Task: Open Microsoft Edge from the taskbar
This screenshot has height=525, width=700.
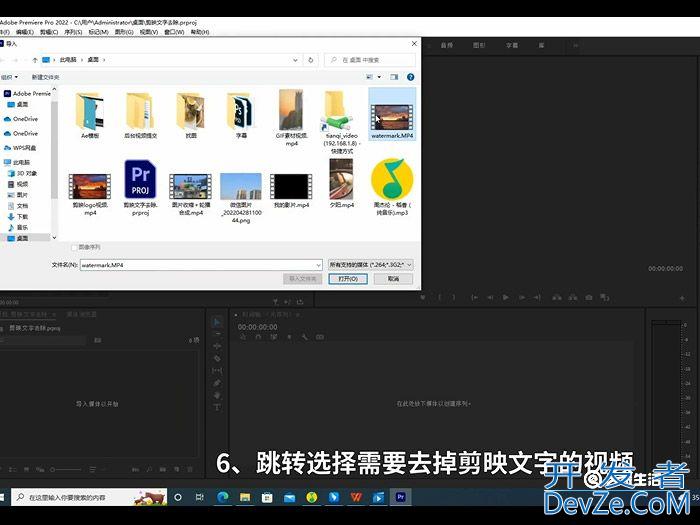Action: tap(223, 497)
